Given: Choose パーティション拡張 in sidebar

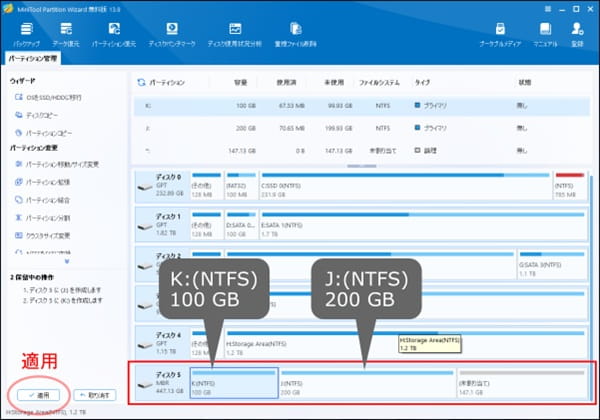Looking at the screenshot, I should pos(42,182).
